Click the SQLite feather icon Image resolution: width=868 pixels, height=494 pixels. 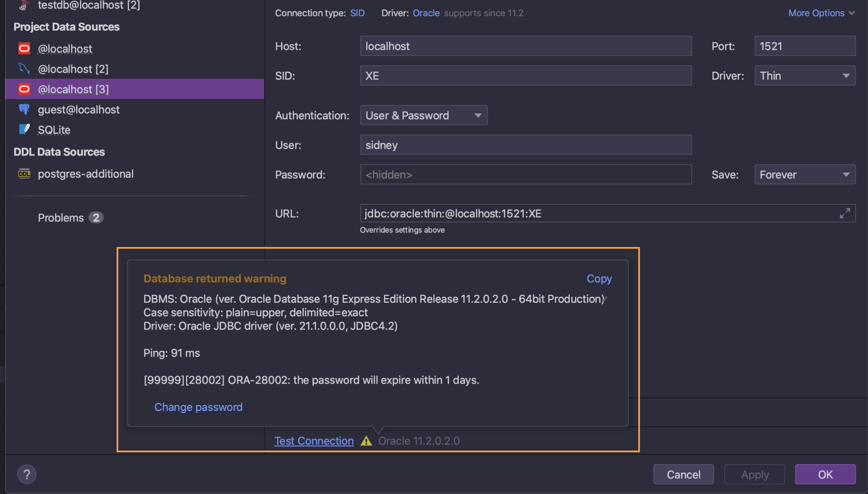(x=24, y=129)
